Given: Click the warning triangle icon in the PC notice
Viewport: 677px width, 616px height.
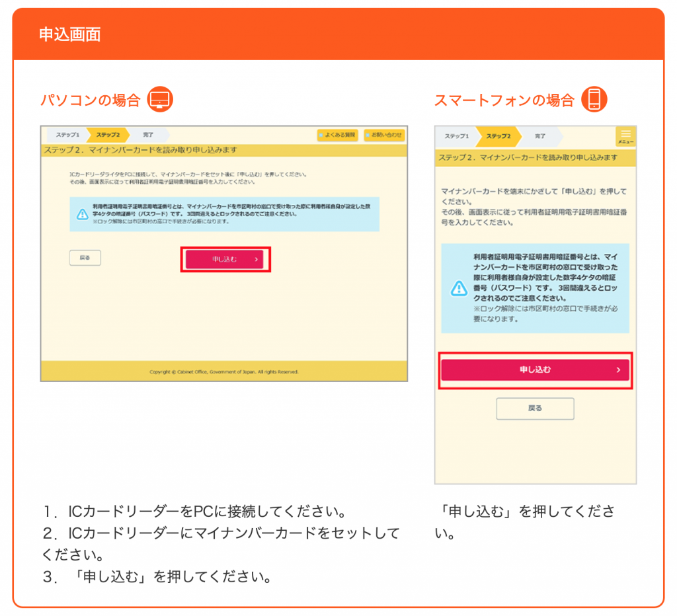Looking at the screenshot, I should pyautogui.click(x=82, y=214).
